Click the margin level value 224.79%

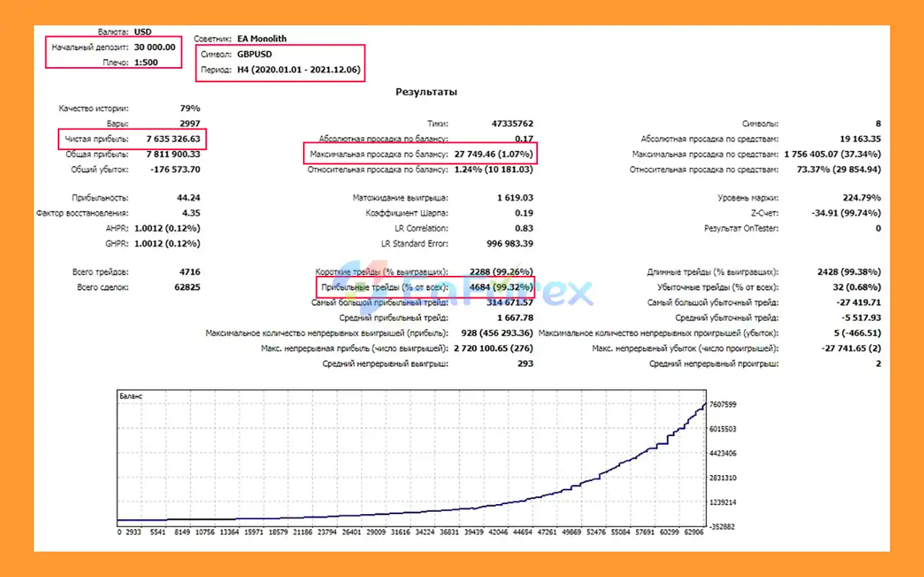(x=859, y=197)
